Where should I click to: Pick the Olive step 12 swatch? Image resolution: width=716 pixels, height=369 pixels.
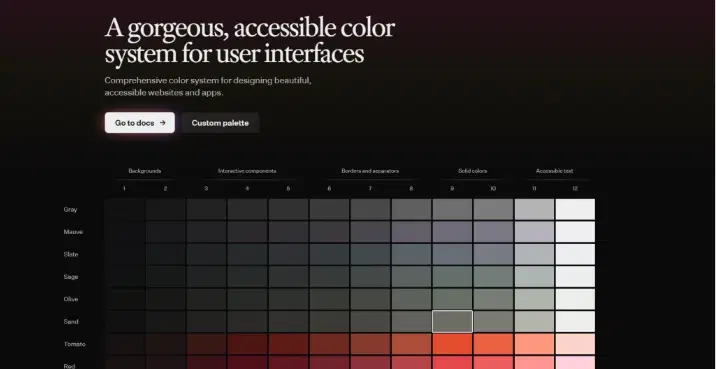point(575,299)
